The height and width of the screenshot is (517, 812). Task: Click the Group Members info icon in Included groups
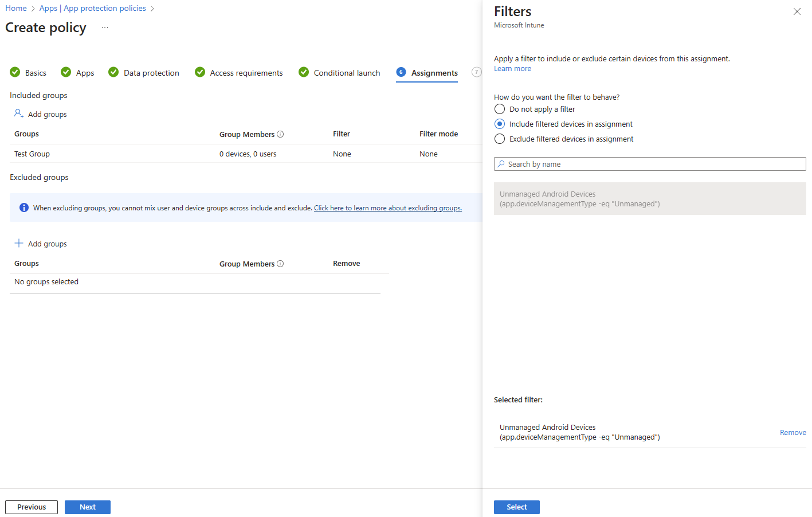(280, 134)
